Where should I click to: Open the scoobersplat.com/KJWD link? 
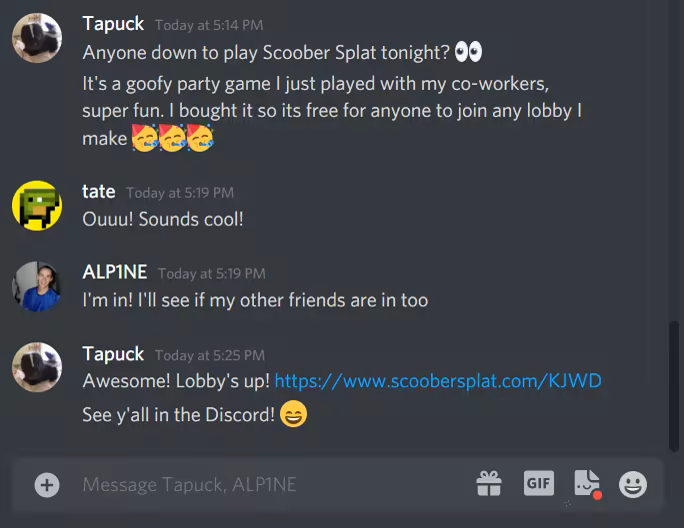pos(438,381)
